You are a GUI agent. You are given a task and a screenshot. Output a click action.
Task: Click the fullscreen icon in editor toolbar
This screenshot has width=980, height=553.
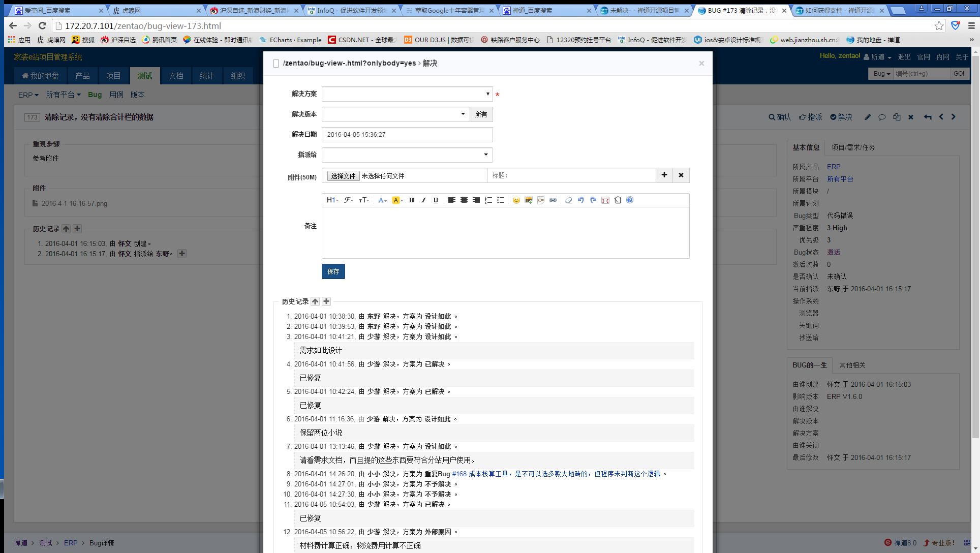point(605,200)
